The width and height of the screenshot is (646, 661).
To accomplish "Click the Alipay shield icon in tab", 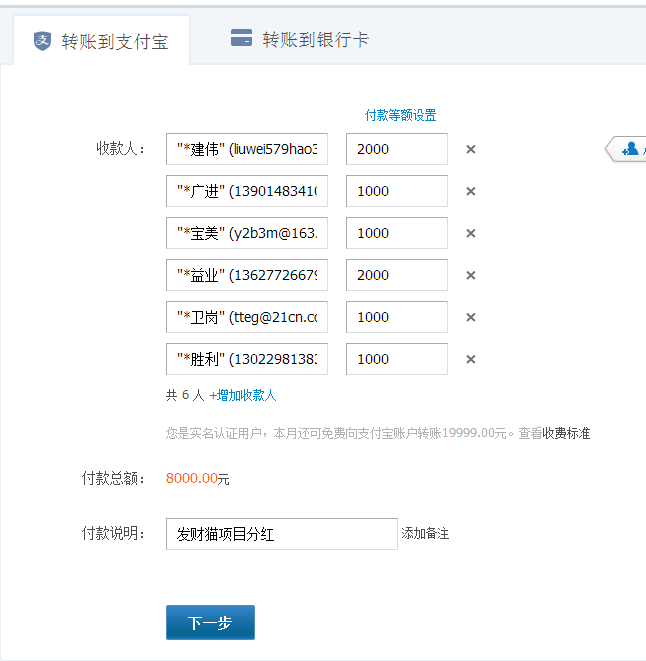I will tap(42, 41).
